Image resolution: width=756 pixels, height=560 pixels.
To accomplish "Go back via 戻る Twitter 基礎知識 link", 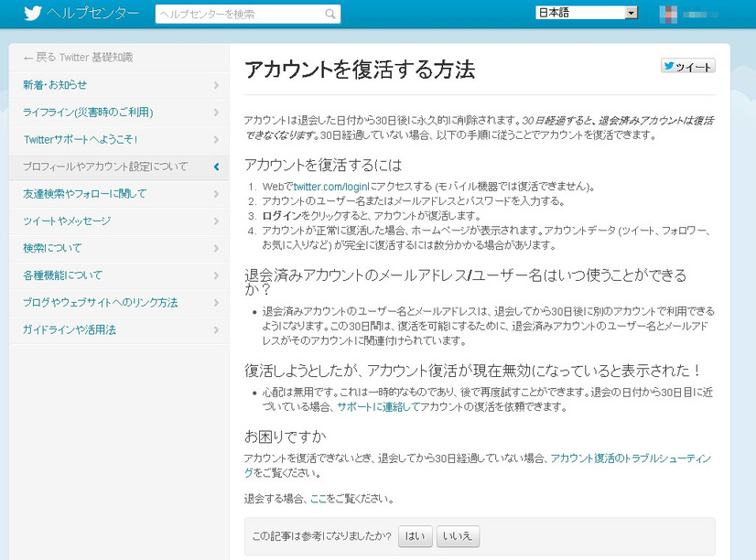I will (x=78, y=58).
